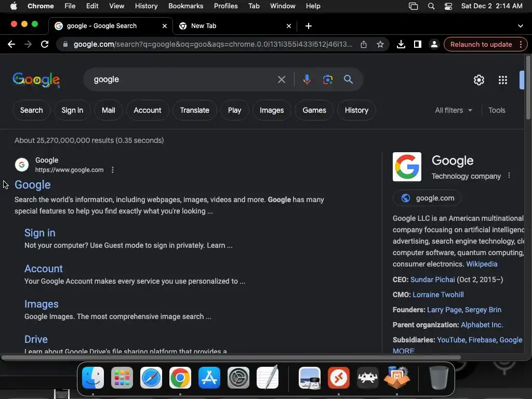The height and width of the screenshot is (399, 532).
Task: Start voice search with microphone icon
Action: point(307,79)
